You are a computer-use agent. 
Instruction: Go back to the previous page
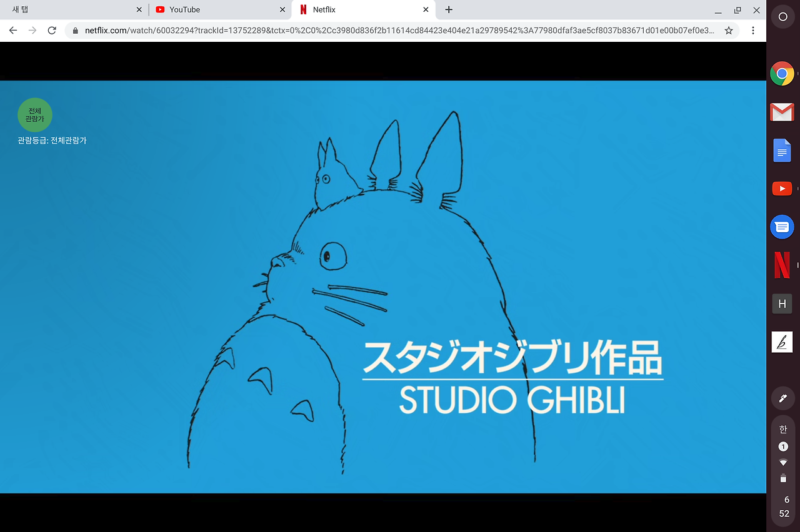coord(13,31)
